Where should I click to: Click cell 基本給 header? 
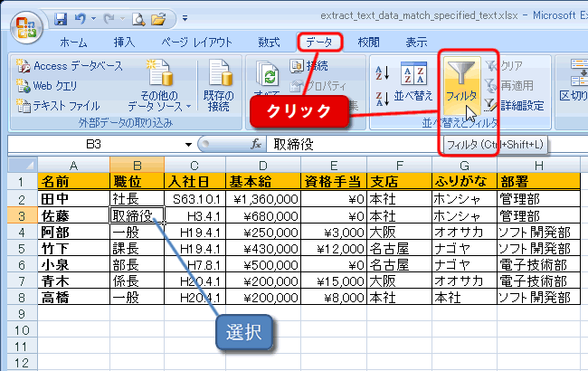(263, 182)
